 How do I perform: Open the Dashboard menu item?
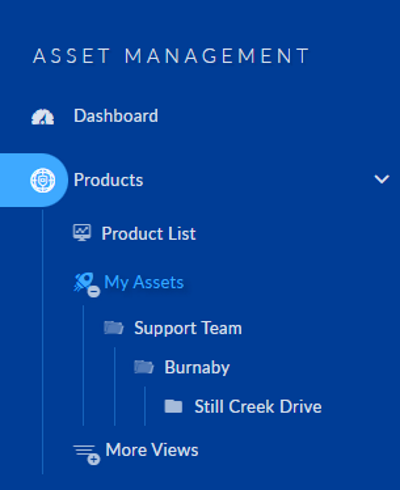pos(116,116)
